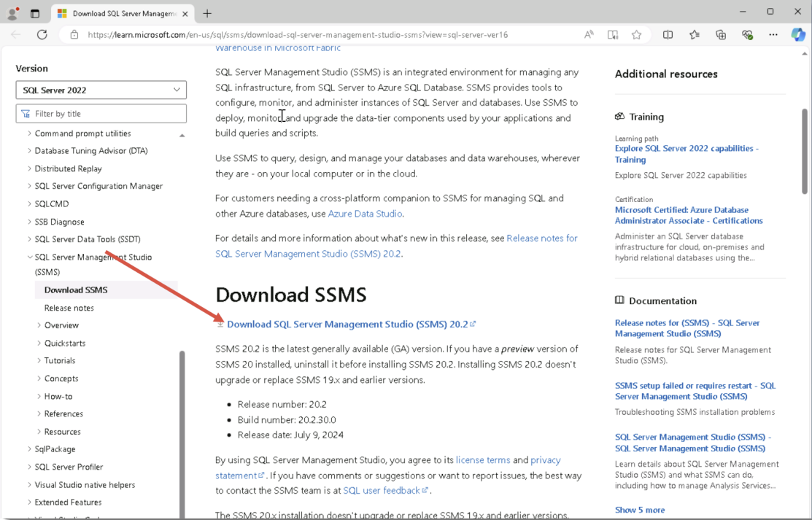
Task: Toggle split screen icon
Action: (668, 35)
